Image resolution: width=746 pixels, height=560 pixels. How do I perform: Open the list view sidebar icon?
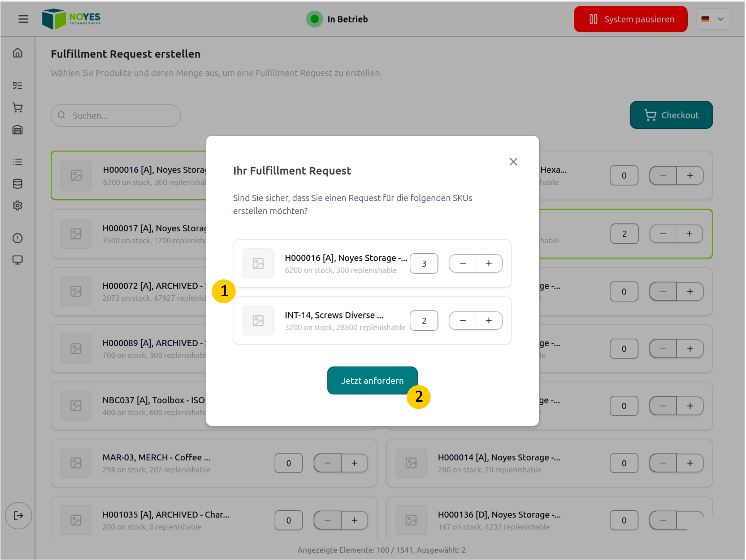18,162
